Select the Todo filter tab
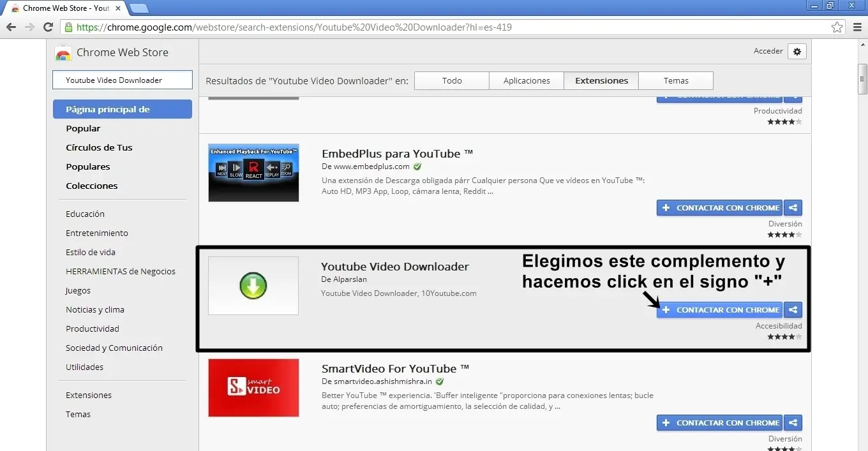 point(452,81)
